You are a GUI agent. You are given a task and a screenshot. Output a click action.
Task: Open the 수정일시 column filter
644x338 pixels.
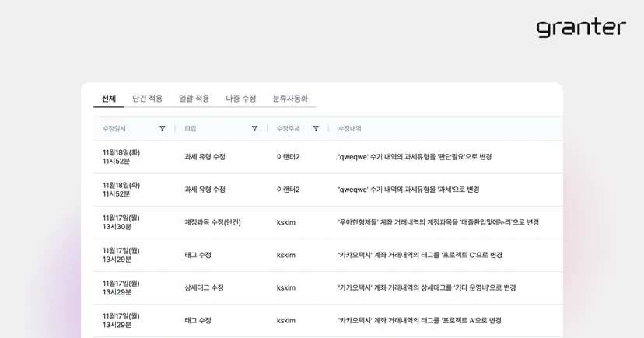tap(163, 128)
